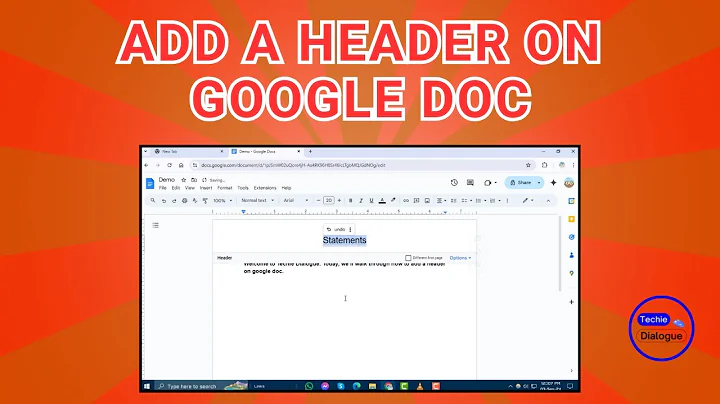The height and width of the screenshot is (404, 720).
Task: Open the numbered list dropdown
Action: click(495, 201)
